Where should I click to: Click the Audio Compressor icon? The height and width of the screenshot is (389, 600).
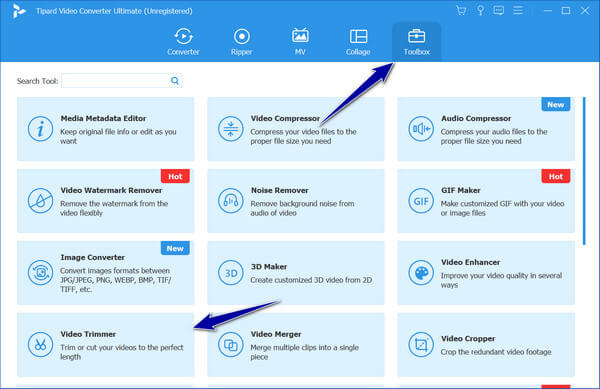pyautogui.click(x=421, y=129)
